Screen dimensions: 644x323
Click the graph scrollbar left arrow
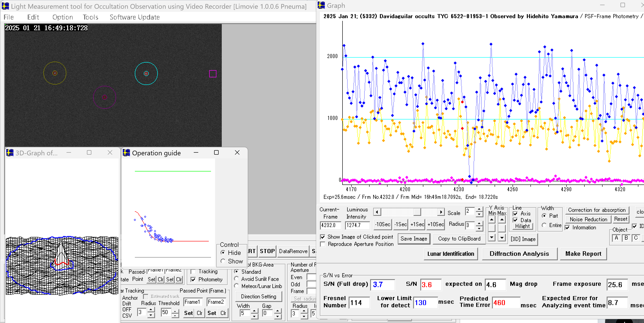click(x=377, y=212)
